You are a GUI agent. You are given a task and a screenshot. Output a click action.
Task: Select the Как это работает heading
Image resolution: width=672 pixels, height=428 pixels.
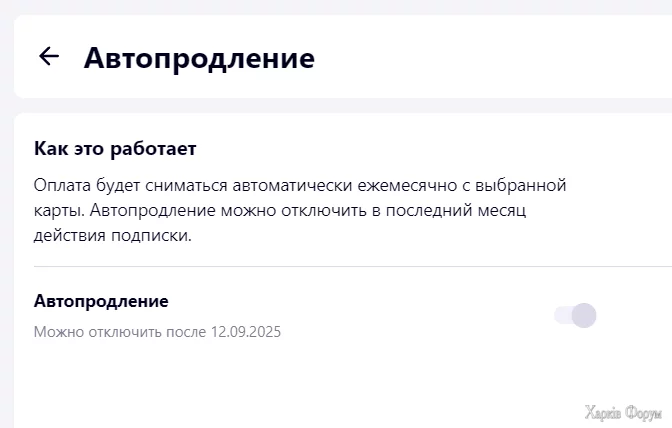(x=115, y=149)
